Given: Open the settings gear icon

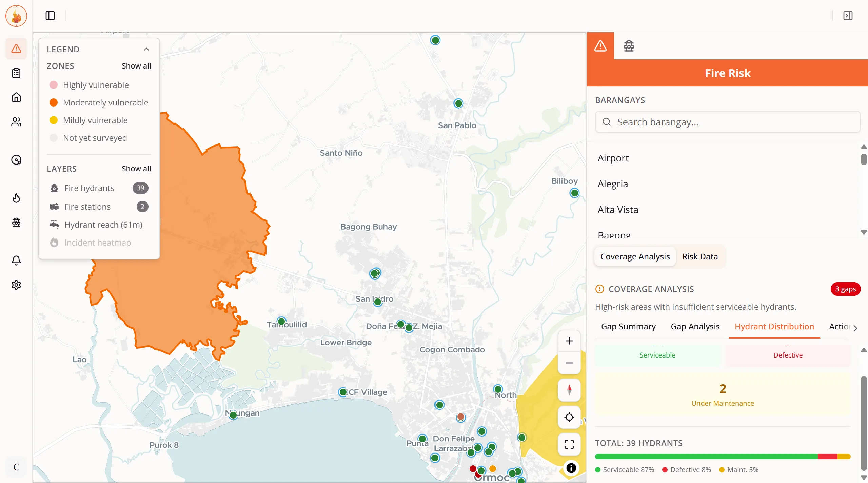Looking at the screenshot, I should [x=16, y=285].
